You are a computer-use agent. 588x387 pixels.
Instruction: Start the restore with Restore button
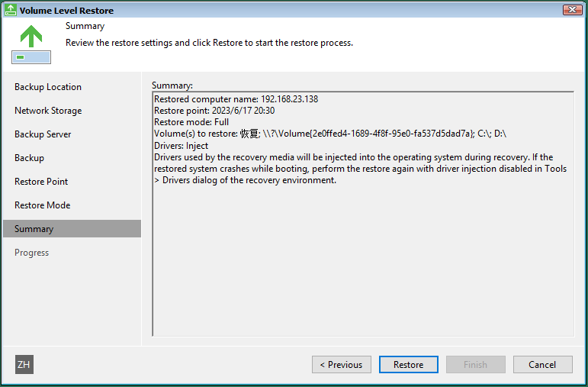(408, 364)
